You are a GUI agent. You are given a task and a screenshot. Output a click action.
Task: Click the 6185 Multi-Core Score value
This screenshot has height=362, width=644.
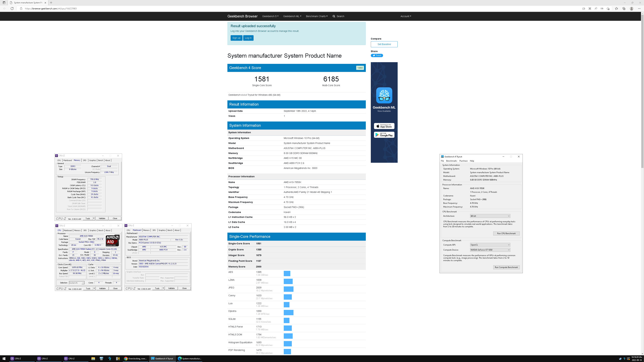point(331,79)
